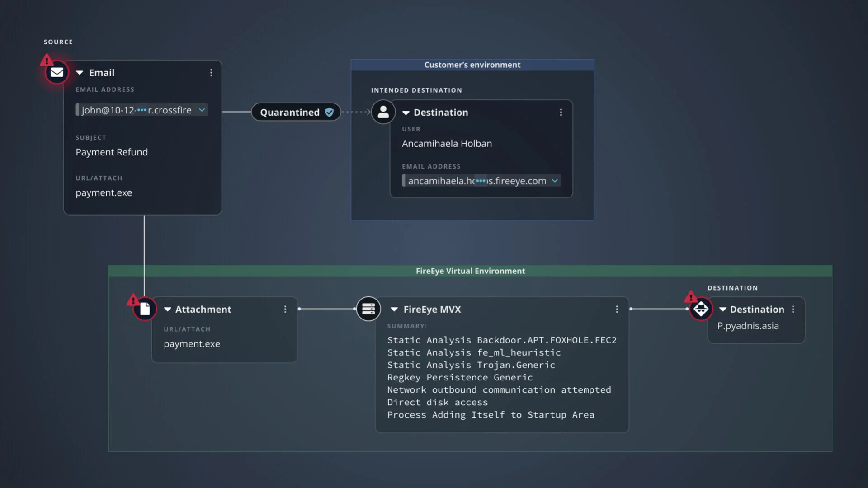Image resolution: width=868 pixels, height=488 pixels.
Task: Click the Attachment file document icon
Action: pyautogui.click(x=145, y=309)
